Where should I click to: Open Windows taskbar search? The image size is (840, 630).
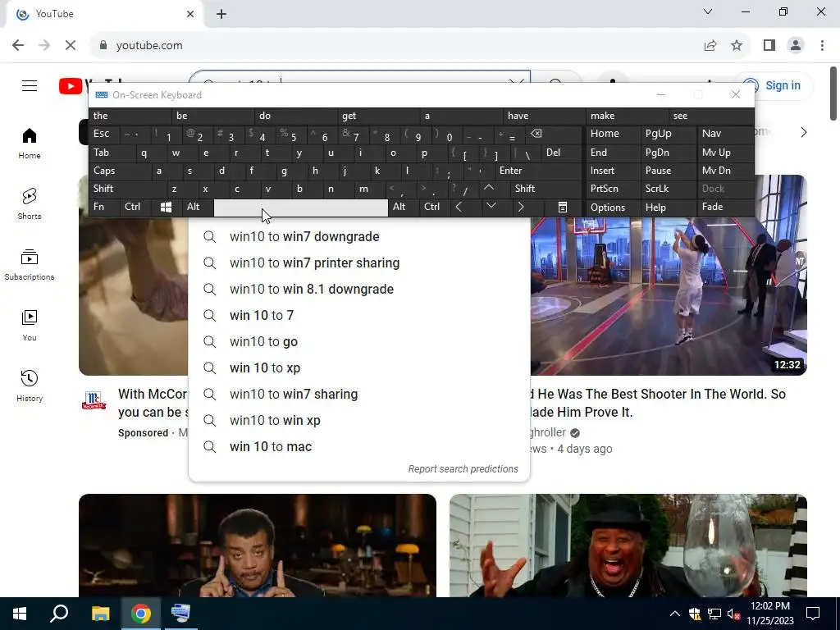click(x=59, y=614)
